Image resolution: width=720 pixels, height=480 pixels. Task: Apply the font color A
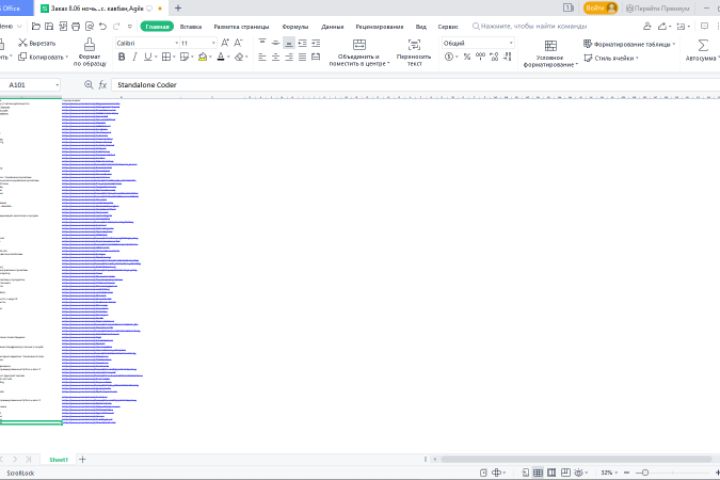click(x=221, y=57)
